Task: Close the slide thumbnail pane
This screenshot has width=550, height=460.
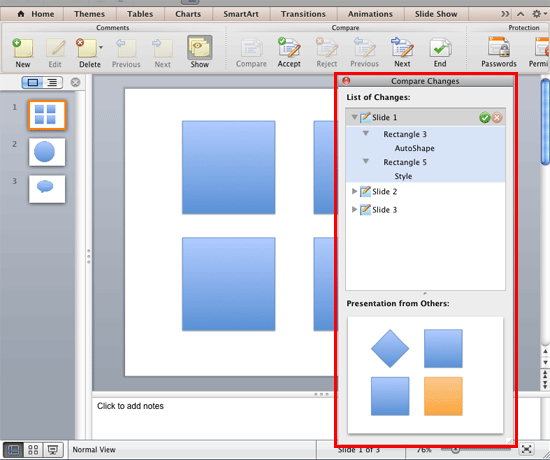Action: (x=75, y=82)
